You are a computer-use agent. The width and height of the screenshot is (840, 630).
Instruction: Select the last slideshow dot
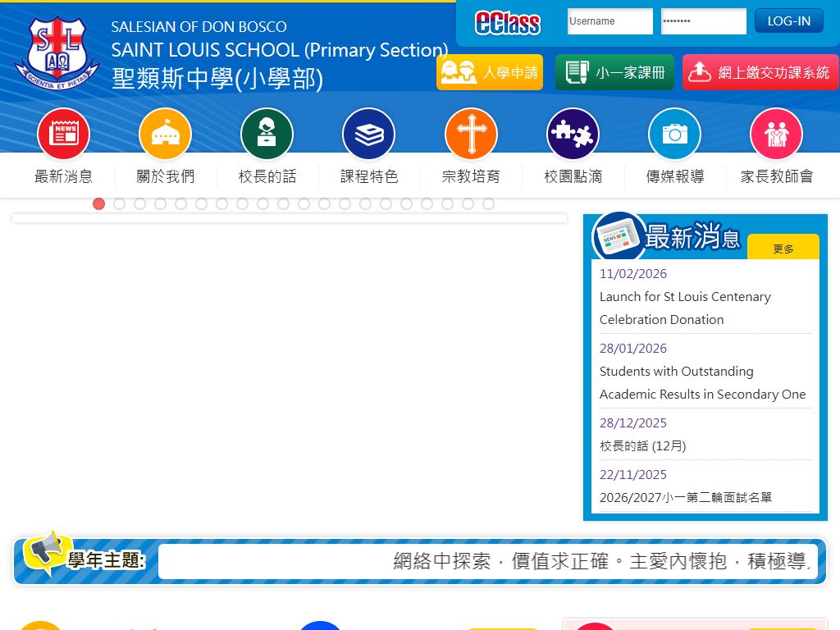tap(488, 203)
